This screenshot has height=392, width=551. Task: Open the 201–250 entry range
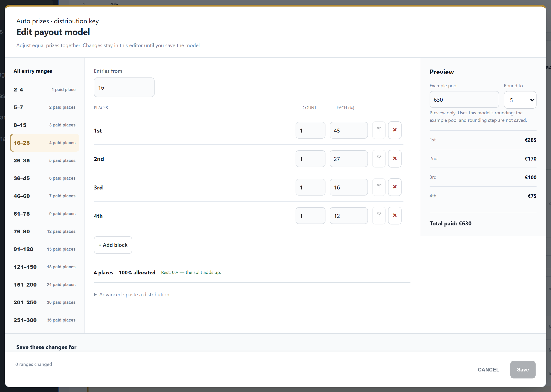[44, 302]
